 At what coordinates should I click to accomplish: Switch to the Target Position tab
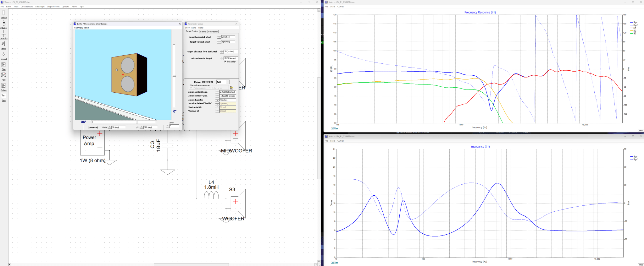click(x=192, y=31)
